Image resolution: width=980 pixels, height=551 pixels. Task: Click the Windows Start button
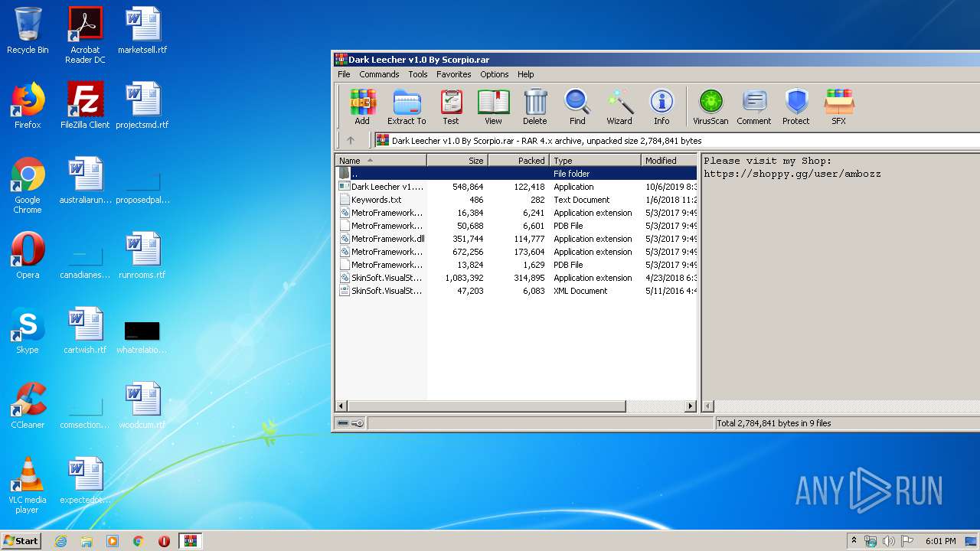[x=21, y=540]
